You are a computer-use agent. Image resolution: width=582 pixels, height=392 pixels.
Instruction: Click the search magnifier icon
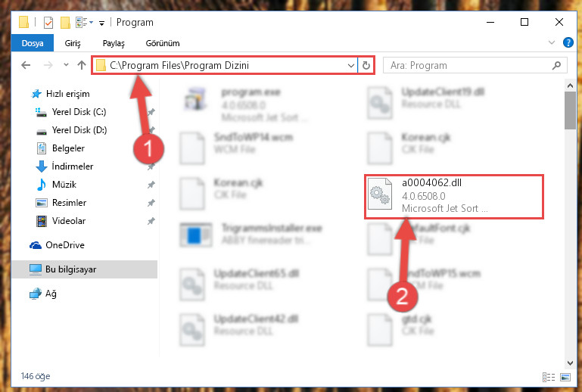click(x=556, y=66)
